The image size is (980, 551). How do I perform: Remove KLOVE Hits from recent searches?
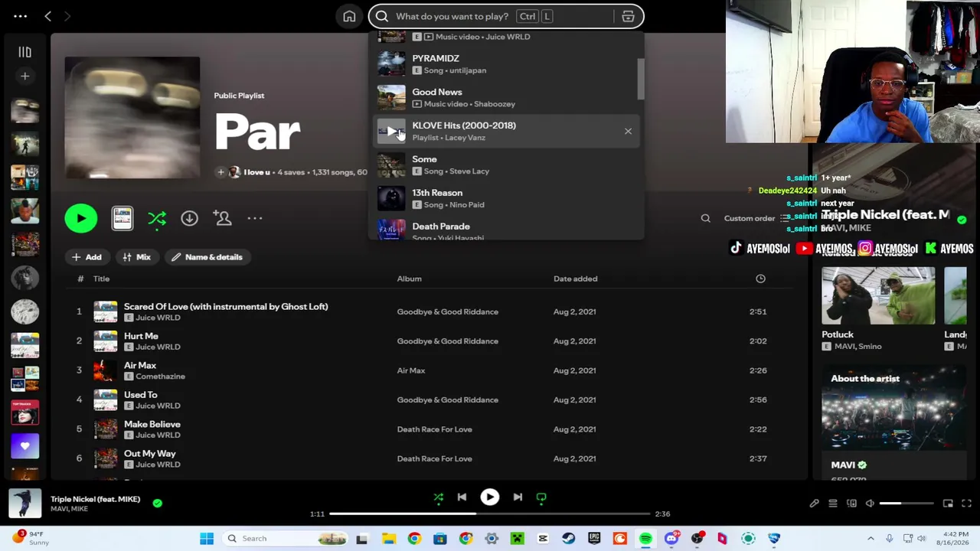click(628, 131)
